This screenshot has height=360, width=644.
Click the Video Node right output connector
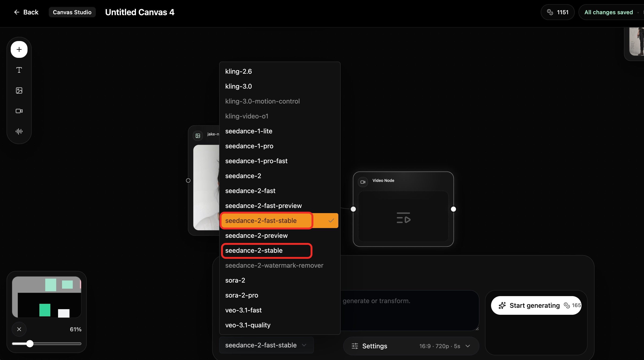(453, 209)
